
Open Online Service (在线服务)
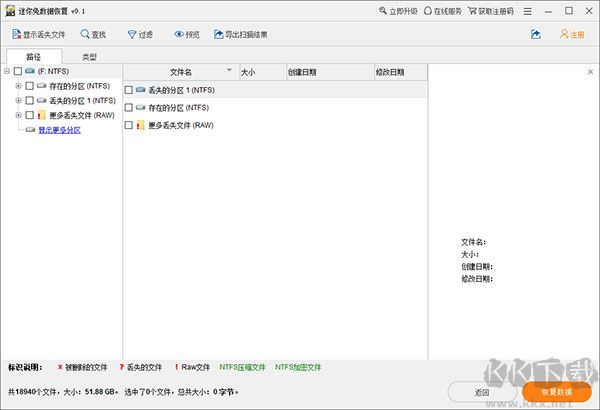click(x=443, y=11)
